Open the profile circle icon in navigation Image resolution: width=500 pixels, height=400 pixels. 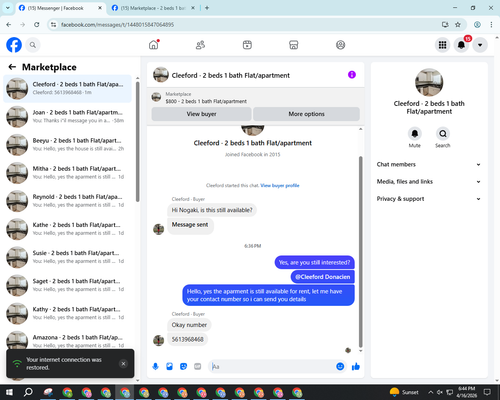(x=340, y=45)
